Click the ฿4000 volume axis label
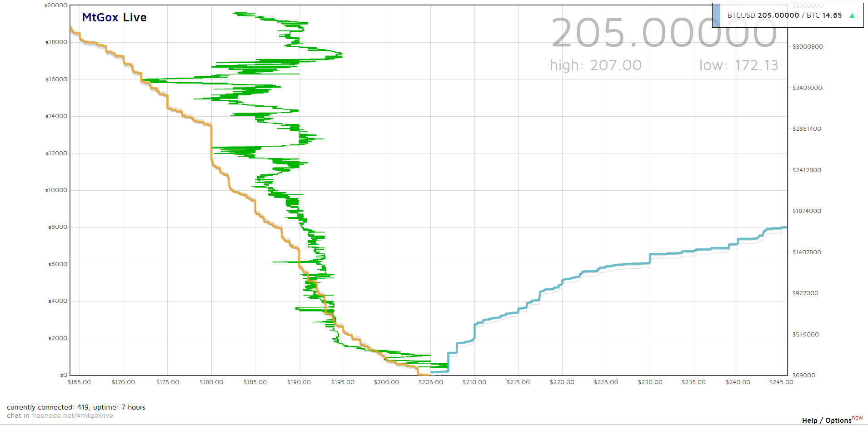 tap(58, 301)
